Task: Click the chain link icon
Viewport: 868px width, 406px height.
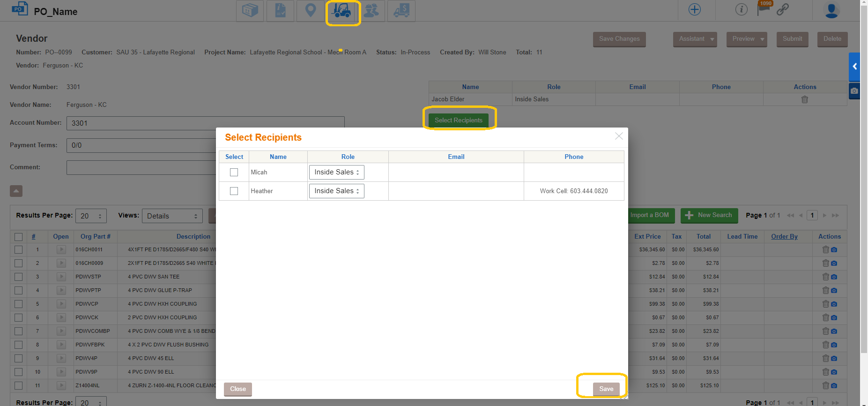Action: pyautogui.click(x=783, y=9)
